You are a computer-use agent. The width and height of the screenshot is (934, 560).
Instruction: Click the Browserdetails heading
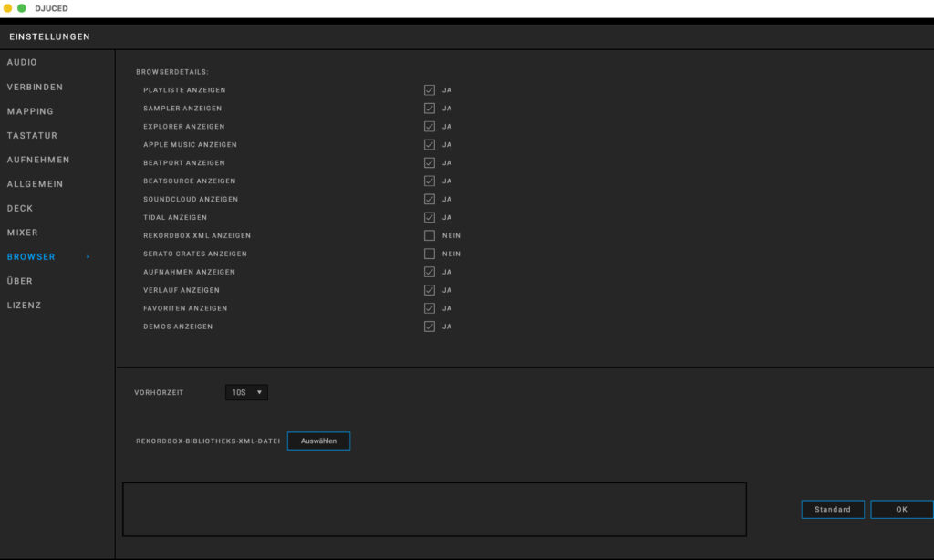(172, 72)
